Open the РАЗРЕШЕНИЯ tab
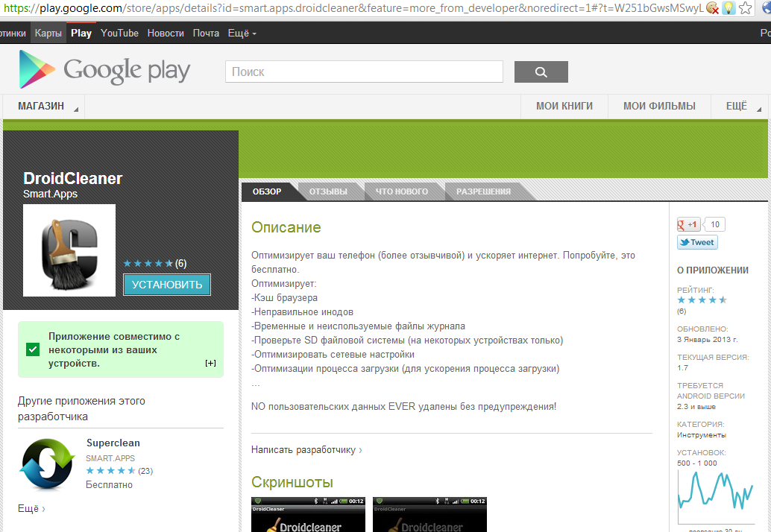 [x=483, y=191]
